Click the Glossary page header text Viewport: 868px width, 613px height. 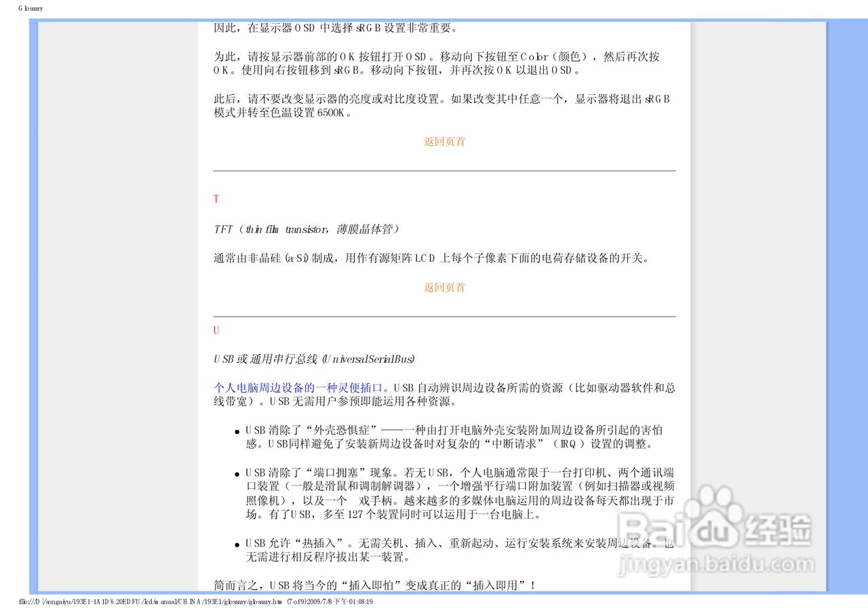[x=31, y=8]
